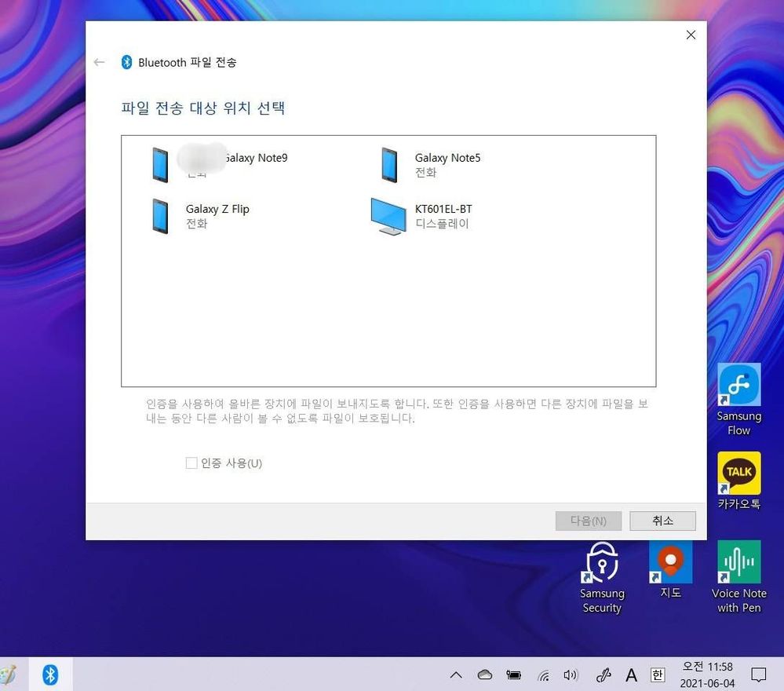Open the KakaoTalk desktop shortcut
This screenshot has height=691, width=784.
(738, 481)
